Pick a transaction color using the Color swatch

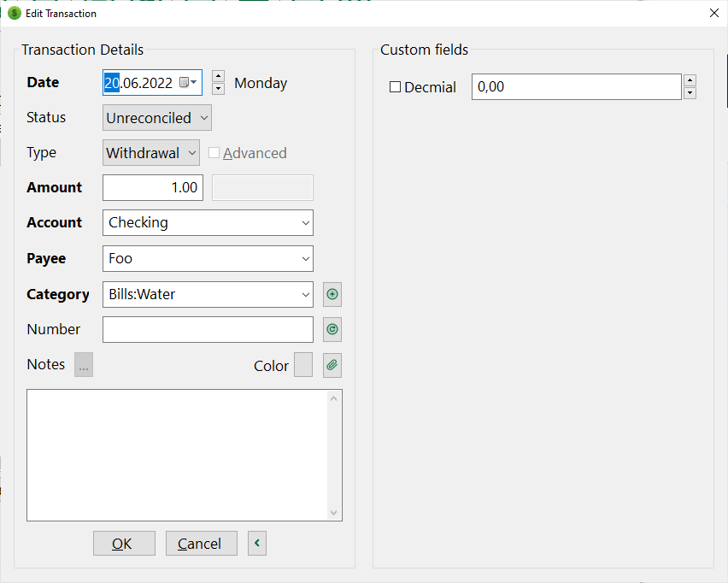click(x=303, y=364)
